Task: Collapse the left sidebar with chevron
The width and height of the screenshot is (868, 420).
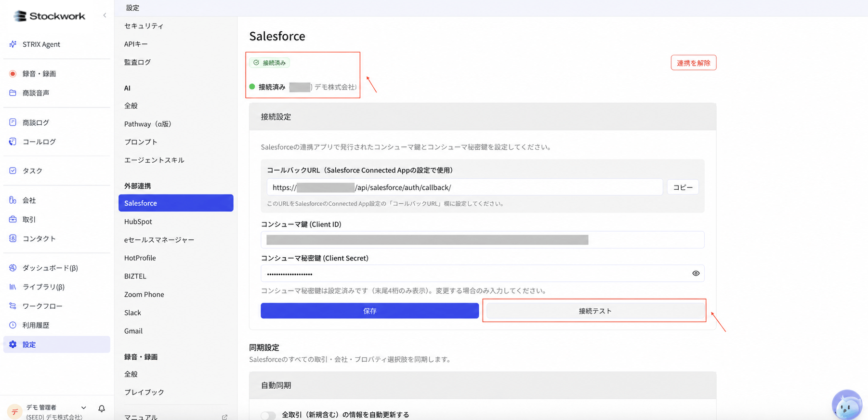Action: pyautogui.click(x=105, y=15)
